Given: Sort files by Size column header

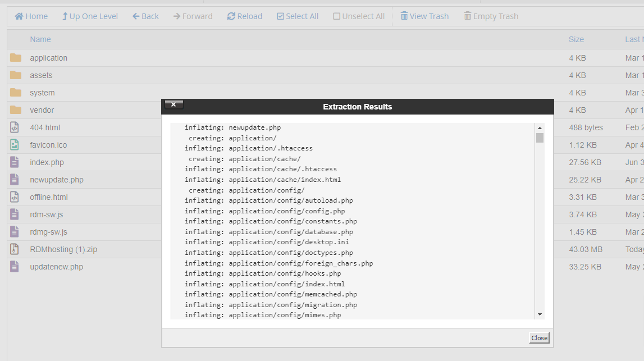Looking at the screenshot, I should [x=576, y=39].
